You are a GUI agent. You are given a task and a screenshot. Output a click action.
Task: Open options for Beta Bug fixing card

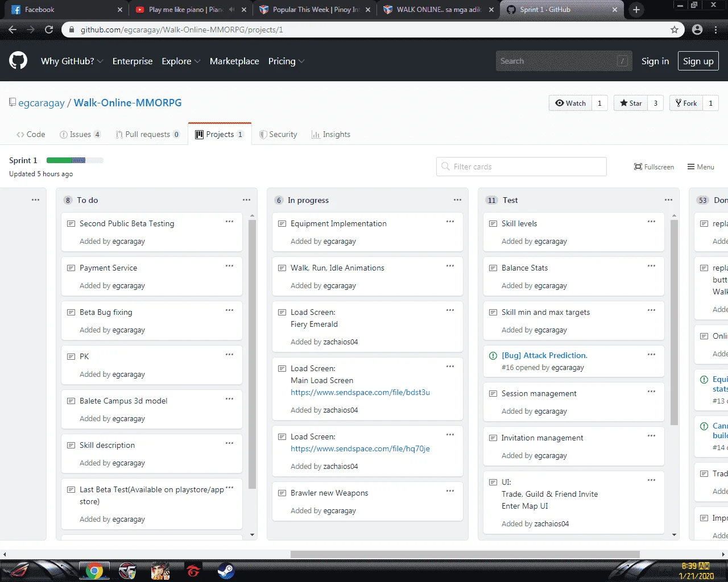(229, 310)
